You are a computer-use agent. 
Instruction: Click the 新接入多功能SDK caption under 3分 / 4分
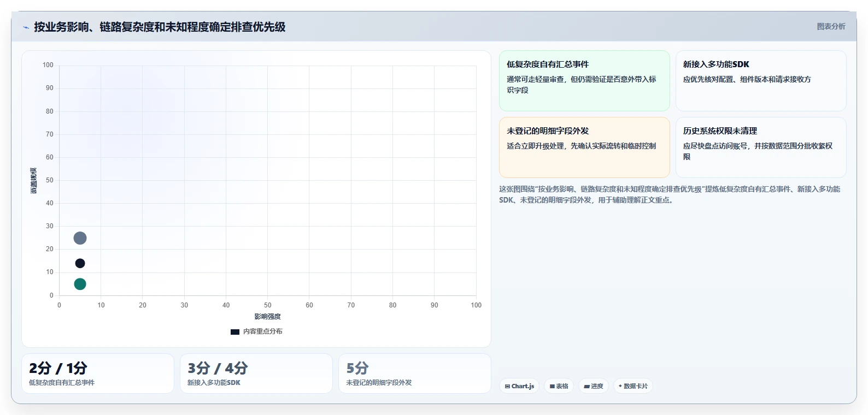214,383
